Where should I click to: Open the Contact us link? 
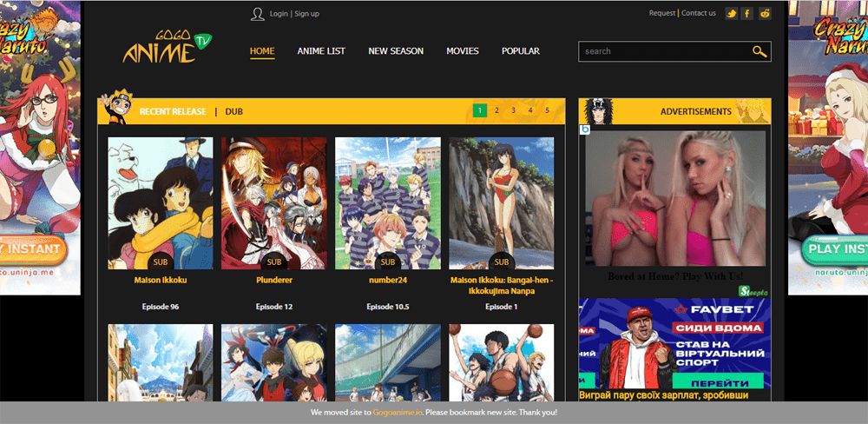(699, 13)
